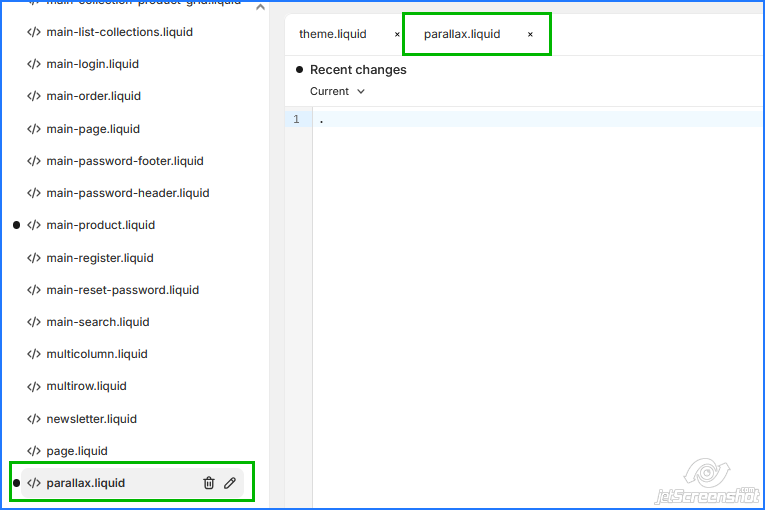Open main-register.liquid file
Viewport: 765px width, 510px height.
pyautogui.click(x=99, y=258)
